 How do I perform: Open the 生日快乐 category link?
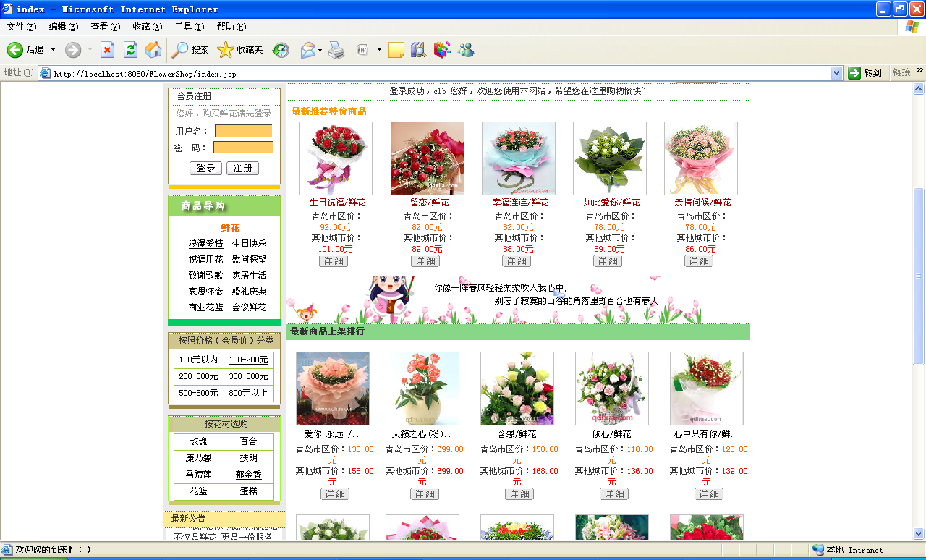pyautogui.click(x=249, y=244)
